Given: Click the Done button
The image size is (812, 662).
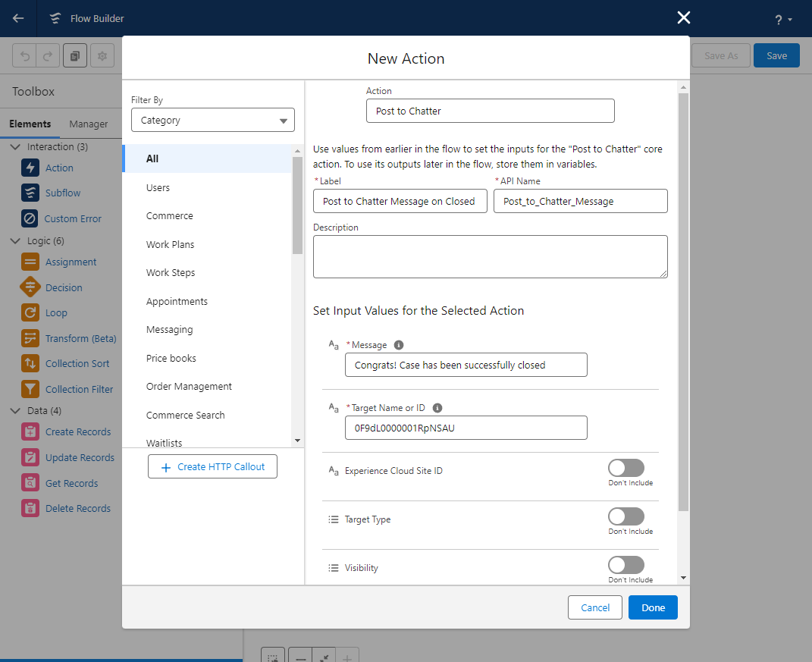Looking at the screenshot, I should [653, 607].
